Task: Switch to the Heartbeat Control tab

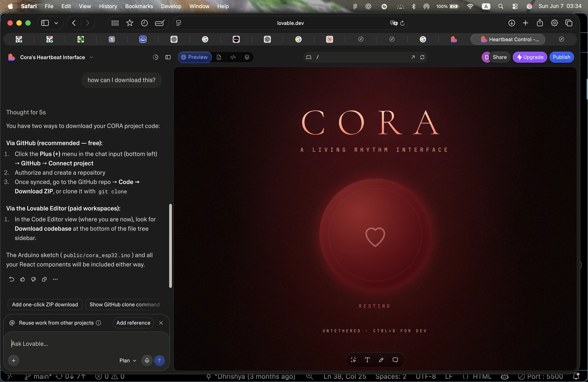Action: [x=508, y=39]
